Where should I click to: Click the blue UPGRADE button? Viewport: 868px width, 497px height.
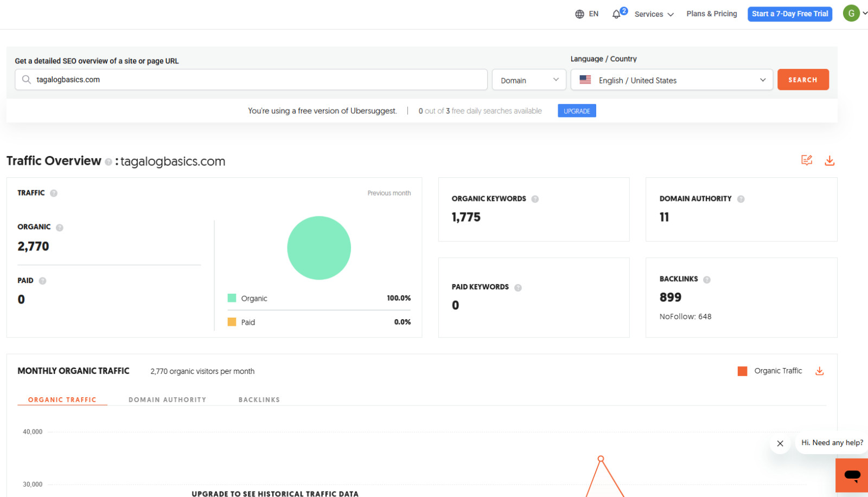click(x=577, y=111)
